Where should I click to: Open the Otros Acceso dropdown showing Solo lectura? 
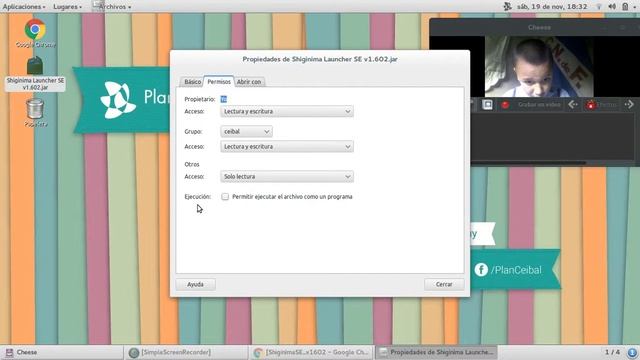287,176
